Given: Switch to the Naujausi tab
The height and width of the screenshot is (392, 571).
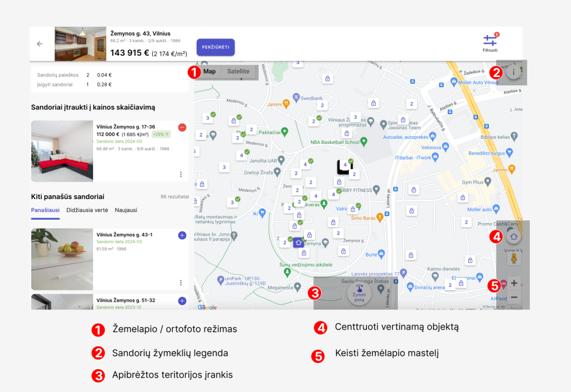Looking at the screenshot, I should coord(126,210).
